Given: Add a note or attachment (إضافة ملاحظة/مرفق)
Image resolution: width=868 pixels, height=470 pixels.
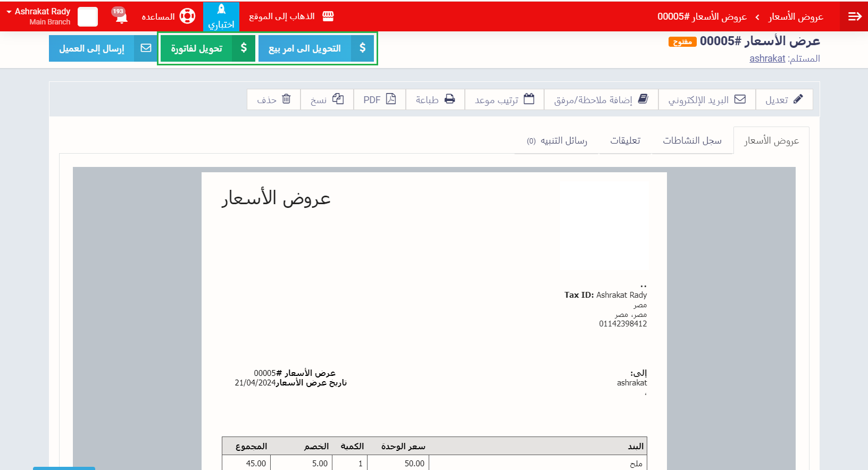Looking at the screenshot, I should click(601, 99).
